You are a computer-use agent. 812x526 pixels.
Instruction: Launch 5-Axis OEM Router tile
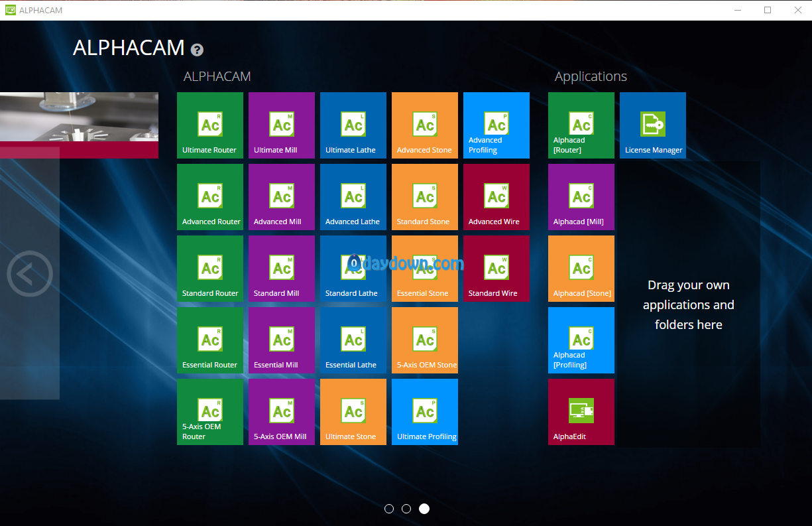click(x=210, y=412)
